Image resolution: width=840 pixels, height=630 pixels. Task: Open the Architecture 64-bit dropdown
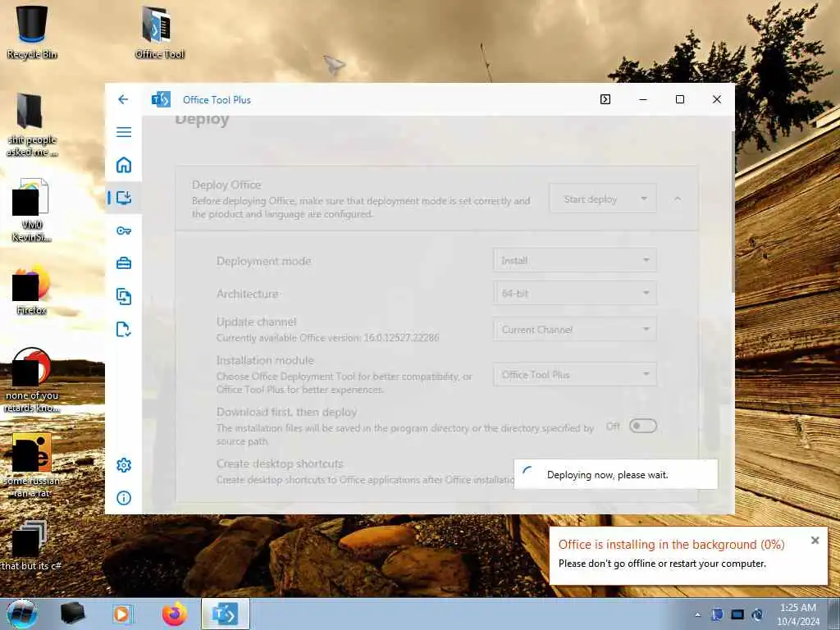pos(575,294)
